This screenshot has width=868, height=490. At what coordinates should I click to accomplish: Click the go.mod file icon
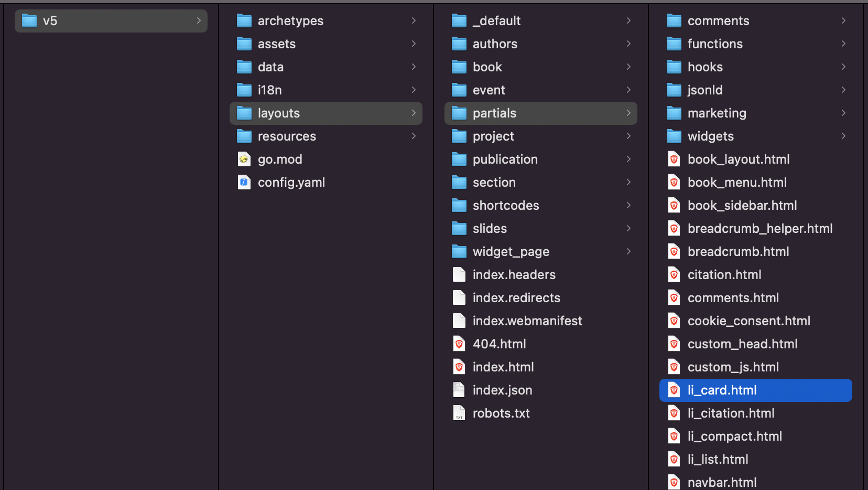(244, 159)
